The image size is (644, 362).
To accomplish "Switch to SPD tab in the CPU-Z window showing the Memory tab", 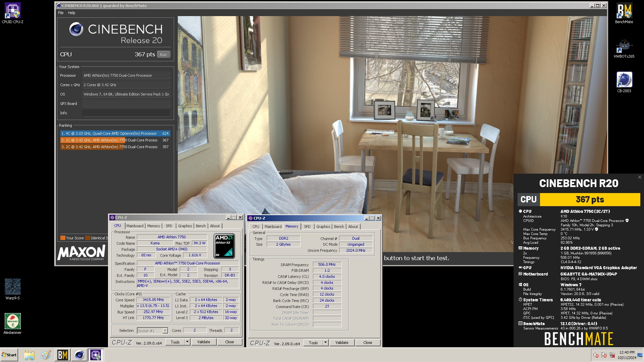I will pyautogui.click(x=307, y=227).
